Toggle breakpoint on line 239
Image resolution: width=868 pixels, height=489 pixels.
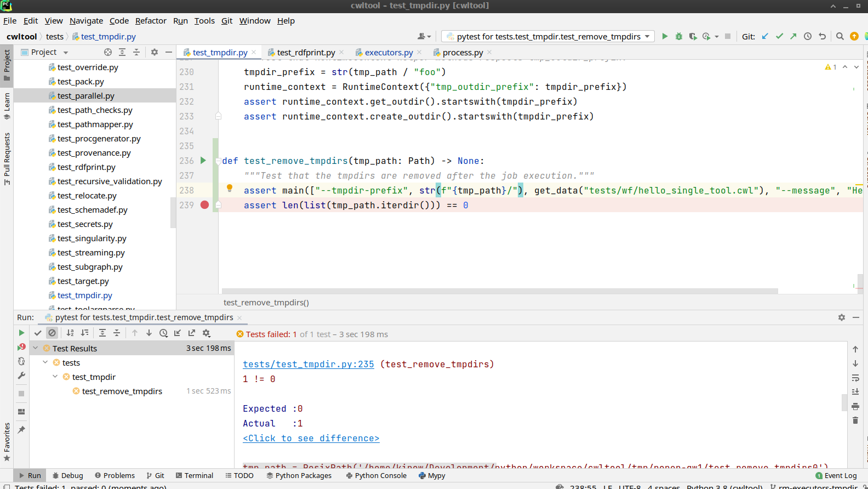click(204, 204)
